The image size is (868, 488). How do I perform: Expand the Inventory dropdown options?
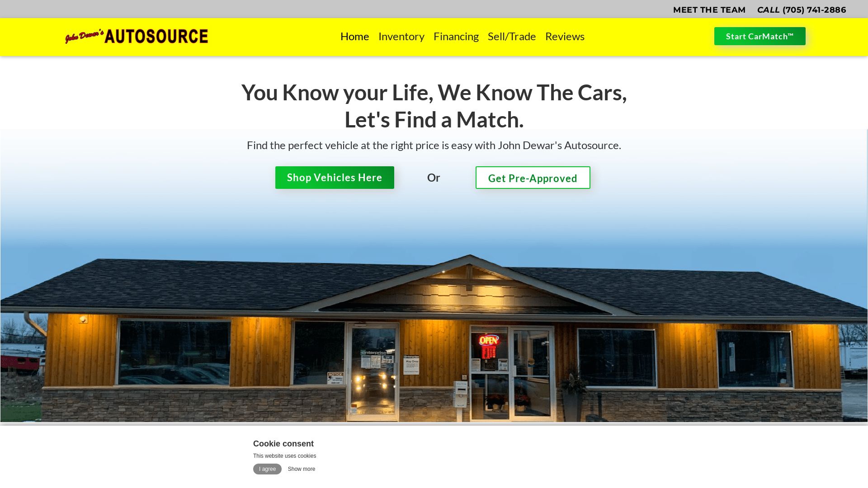click(x=401, y=36)
